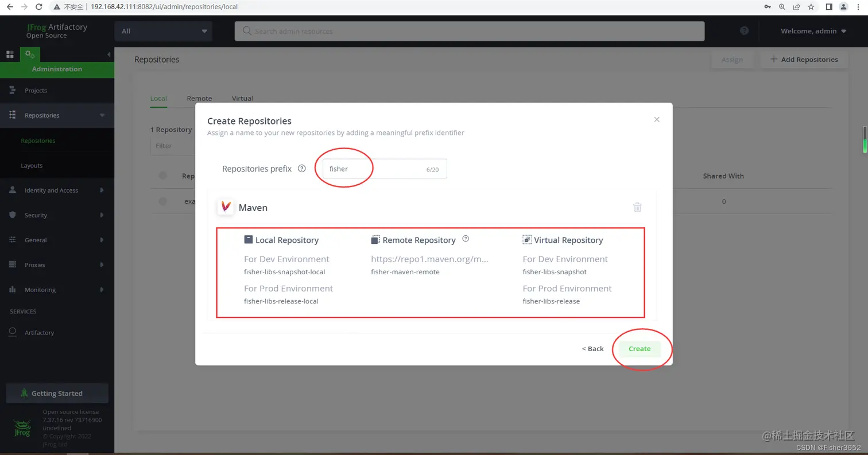
Task: Click the Repositories prefix input field
Action: (385, 169)
